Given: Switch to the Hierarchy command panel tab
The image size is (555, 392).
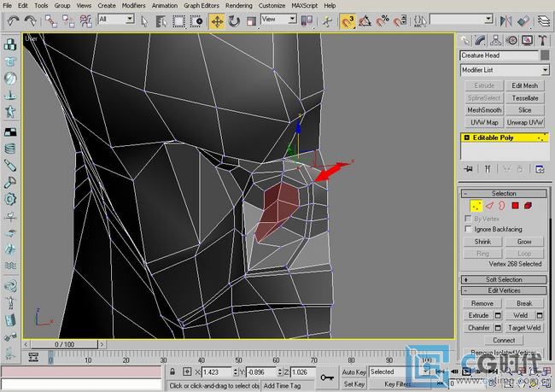Looking at the screenshot, I should [496, 40].
